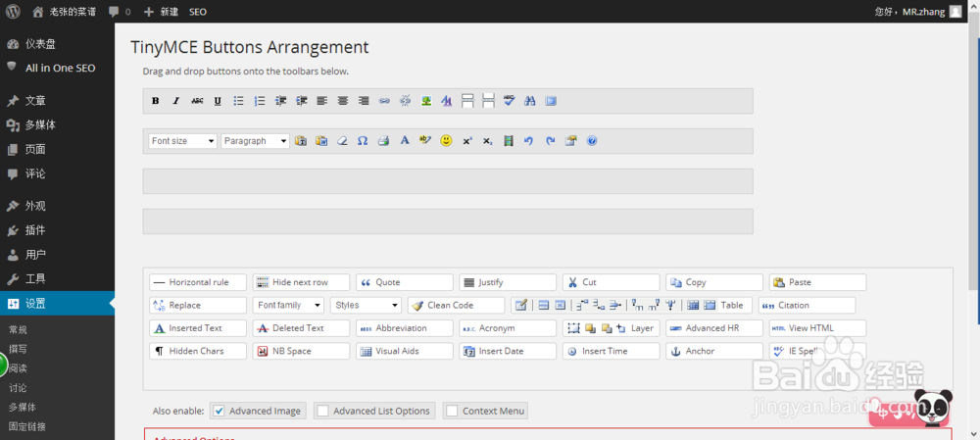Screen dimensions: 980x440
Task: Select the Hide next row button
Action: tap(301, 282)
